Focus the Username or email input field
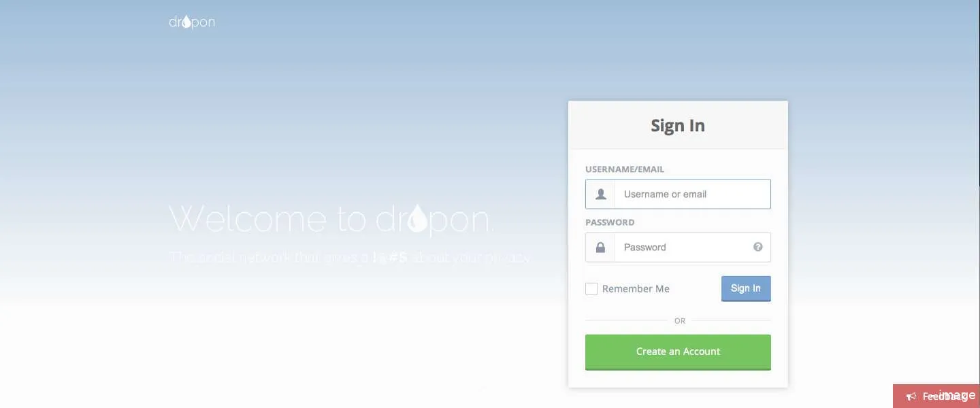980x408 pixels. point(678,194)
